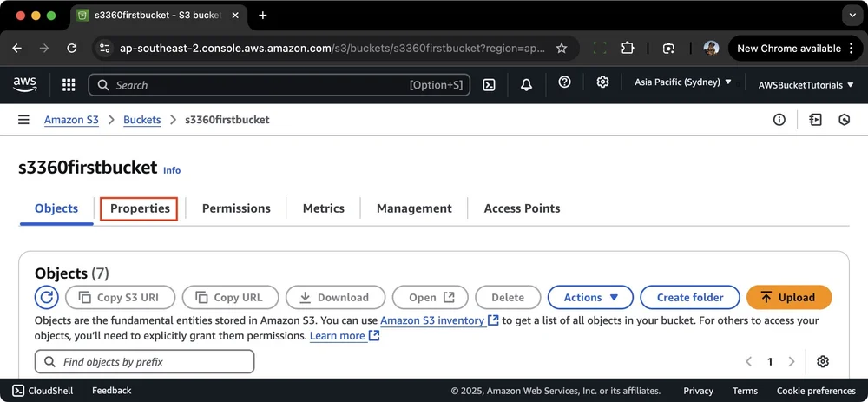This screenshot has height=402, width=868.
Task: Click the green screenshot extension icon
Action: click(x=600, y=48)
